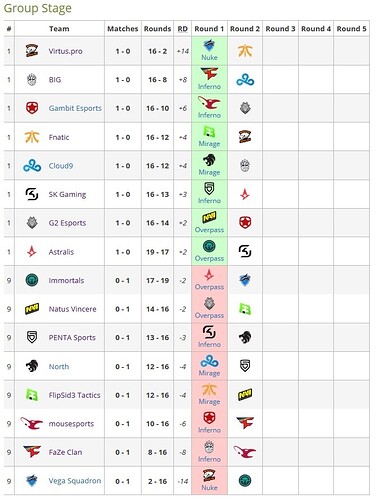377x499 pixels.
Task: Click the Natus Vincere yellow logo in the Team column
Action: pyautogui.click(x=32, y=309)
